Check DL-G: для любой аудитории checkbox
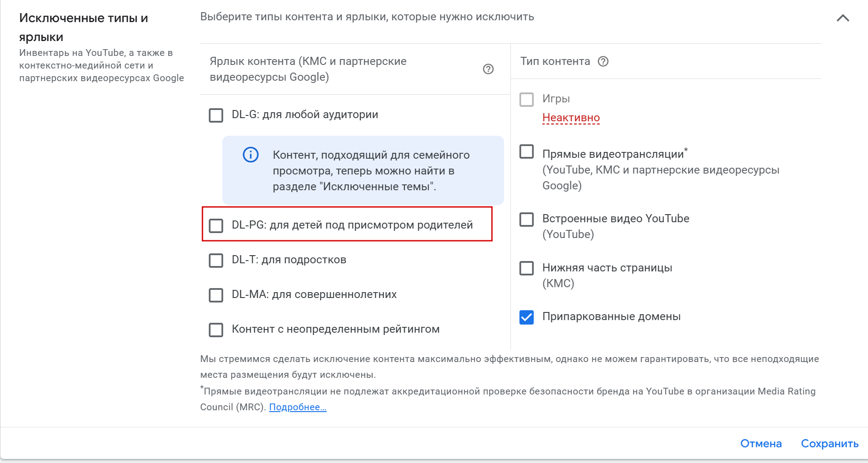Image resolution: width=868 pixels, height=463 pixels. click(x=216, y=115)
